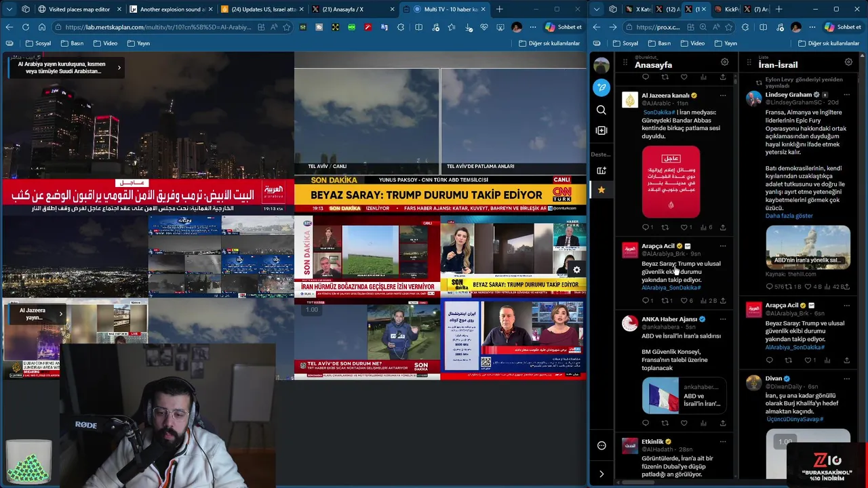Open Anasayfa column settings
868x488 pixels.
[x=725, y=62]
